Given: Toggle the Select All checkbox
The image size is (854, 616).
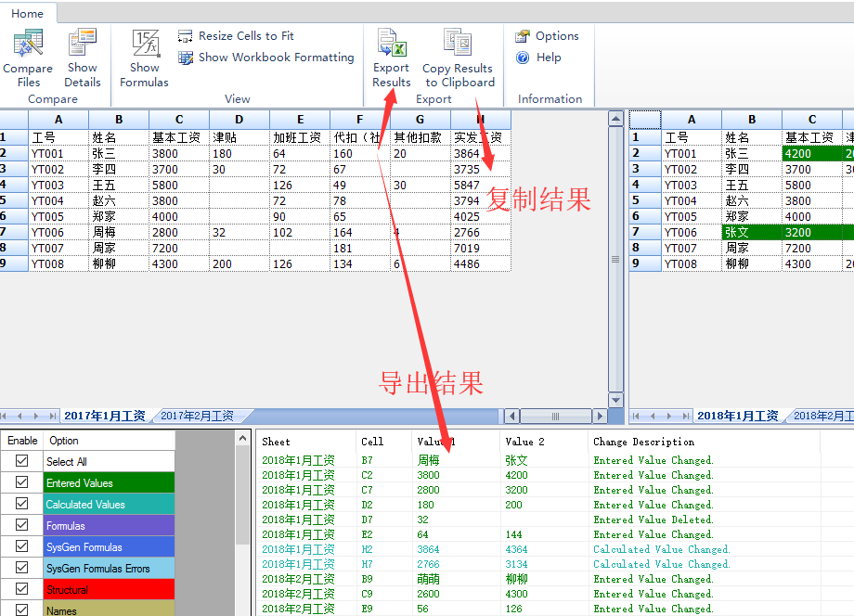Looking at the screenshot, I should (x=21, y=461).
